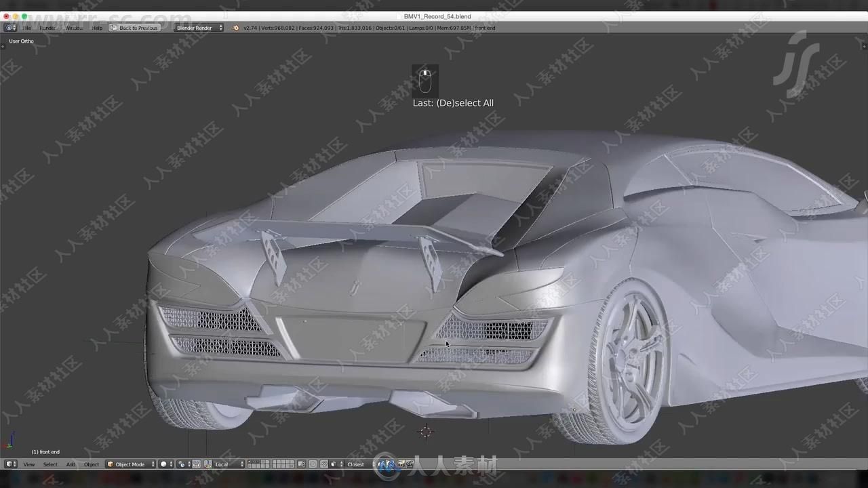
Task: Click the 'Last: (De)select All' operator text
Action: (x=453, y=103)
